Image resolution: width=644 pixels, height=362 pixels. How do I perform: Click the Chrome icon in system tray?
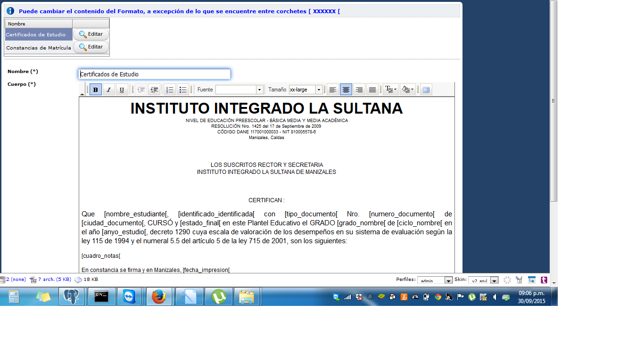[438, 297]
